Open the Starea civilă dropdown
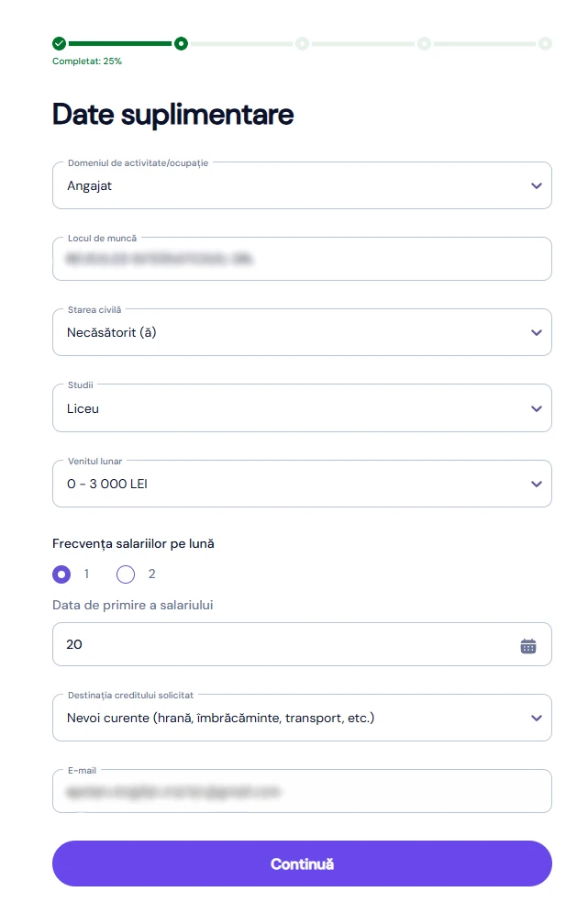 coord(302,331)
